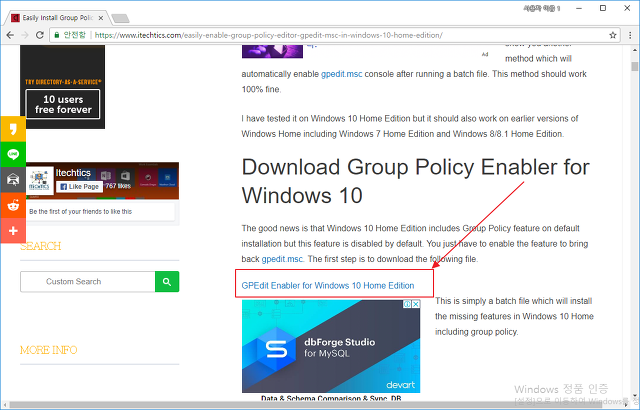Click the secure padlock icon in address bar
Image resolution: width=640 pixels, height=410 pixels.
click(57, 35)
